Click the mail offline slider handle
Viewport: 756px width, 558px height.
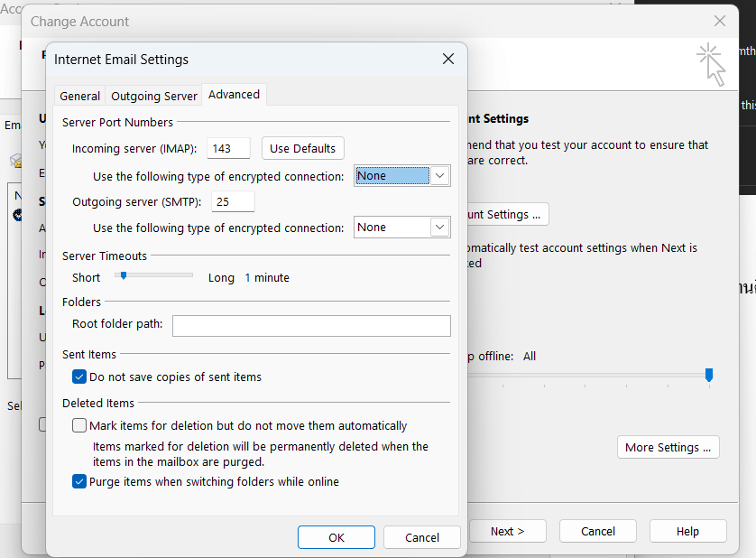click(709, 375)
